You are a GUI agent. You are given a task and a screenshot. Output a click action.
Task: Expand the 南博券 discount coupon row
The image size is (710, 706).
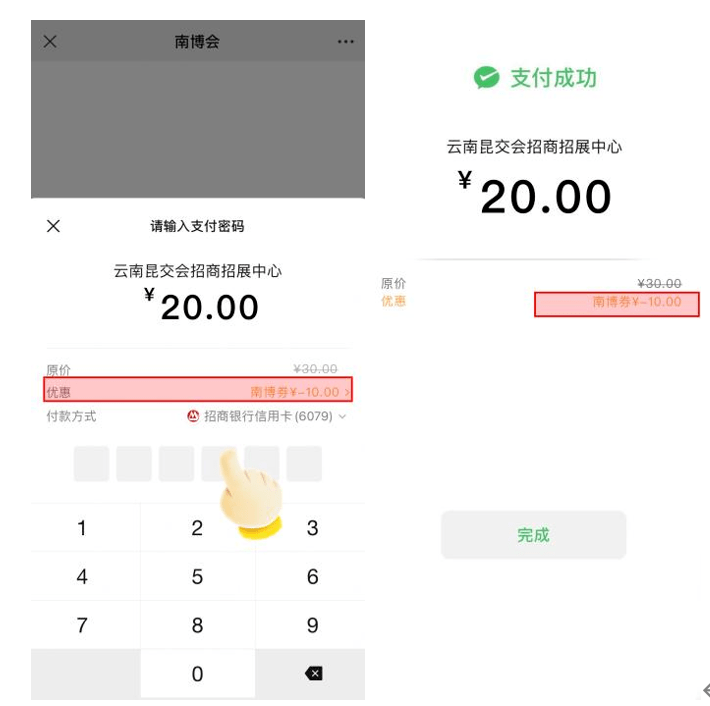point(299,392)
